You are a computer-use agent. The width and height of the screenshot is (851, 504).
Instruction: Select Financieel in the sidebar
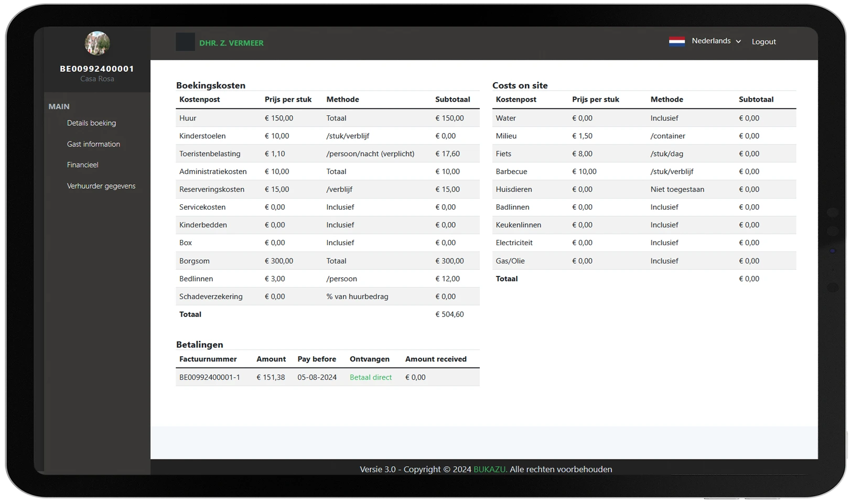pyautogui.click(x=82, y=165)
